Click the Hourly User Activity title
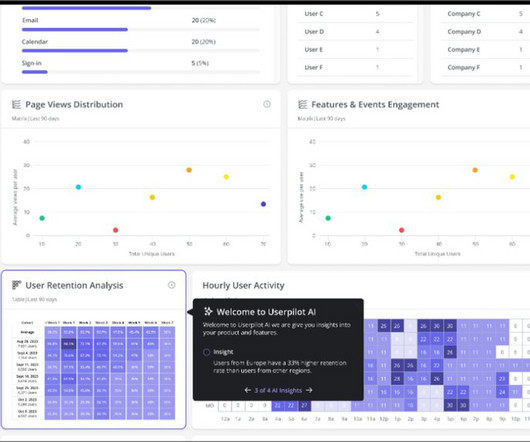This screenshot has height=442, width=530. [x=243, y=286]
